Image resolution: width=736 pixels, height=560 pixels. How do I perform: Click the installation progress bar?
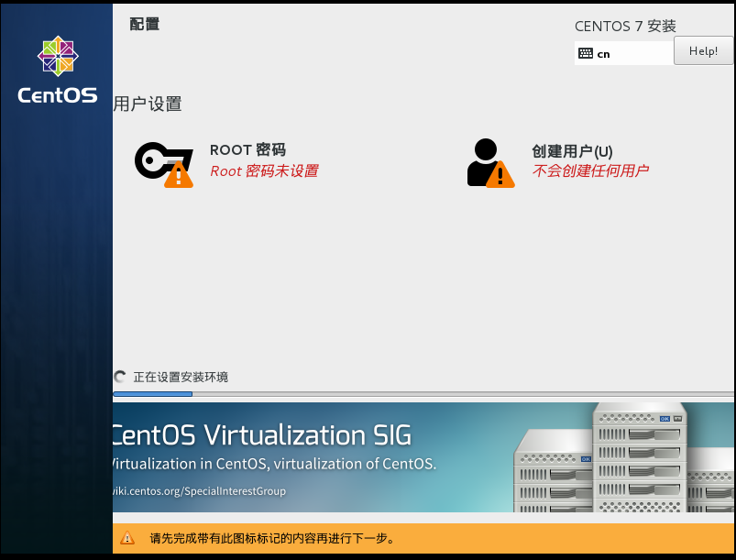(422, 394)
